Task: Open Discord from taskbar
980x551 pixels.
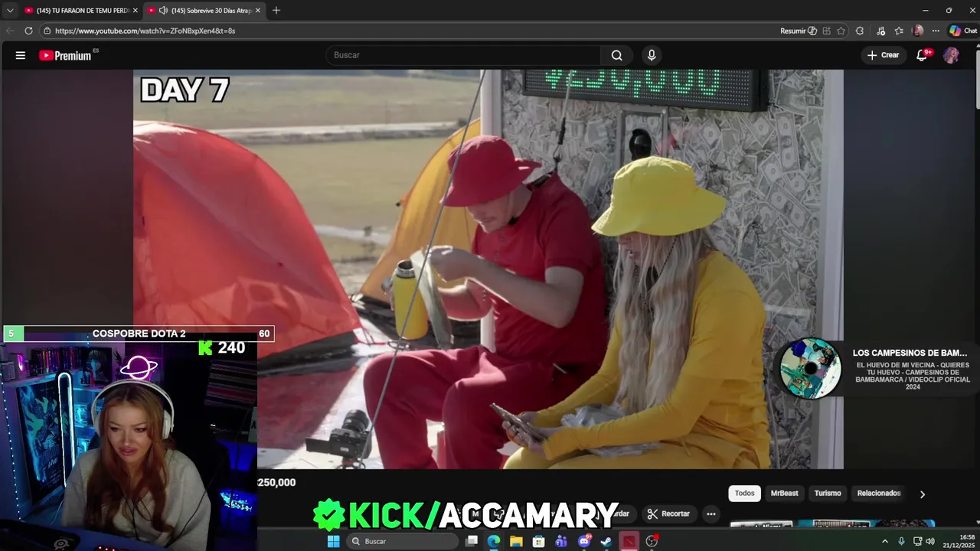Action: [x=584, y=541]
